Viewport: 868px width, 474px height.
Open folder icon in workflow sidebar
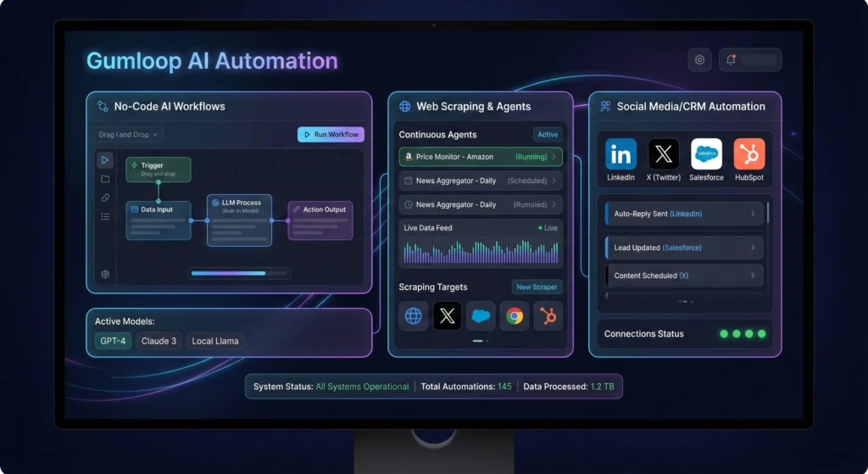tap(105, 179)
